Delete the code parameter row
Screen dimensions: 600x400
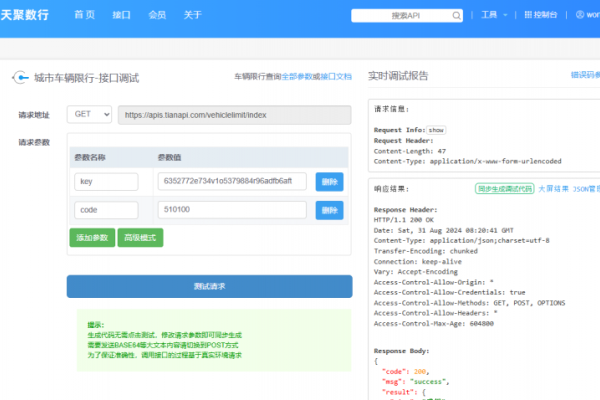(329, 210)
